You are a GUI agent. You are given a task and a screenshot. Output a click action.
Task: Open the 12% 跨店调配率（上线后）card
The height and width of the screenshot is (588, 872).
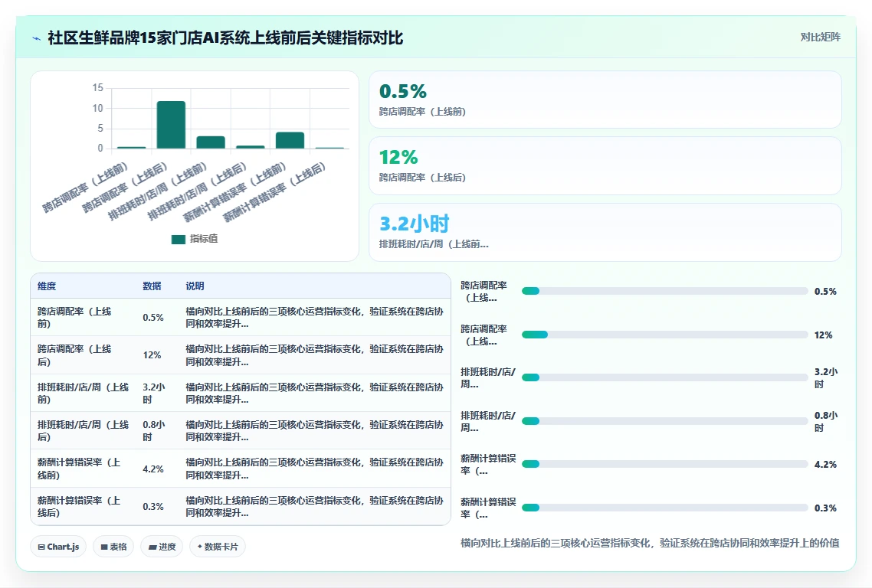tap(605, 165)
